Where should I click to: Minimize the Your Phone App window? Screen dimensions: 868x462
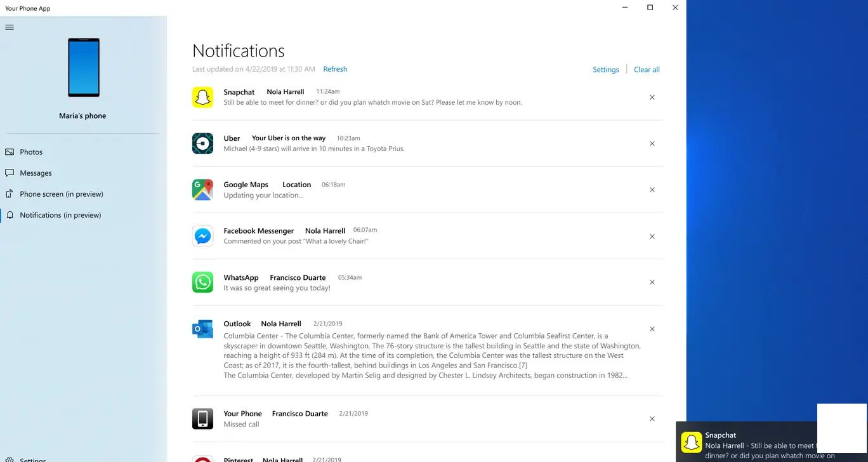[x=625, y=8]
